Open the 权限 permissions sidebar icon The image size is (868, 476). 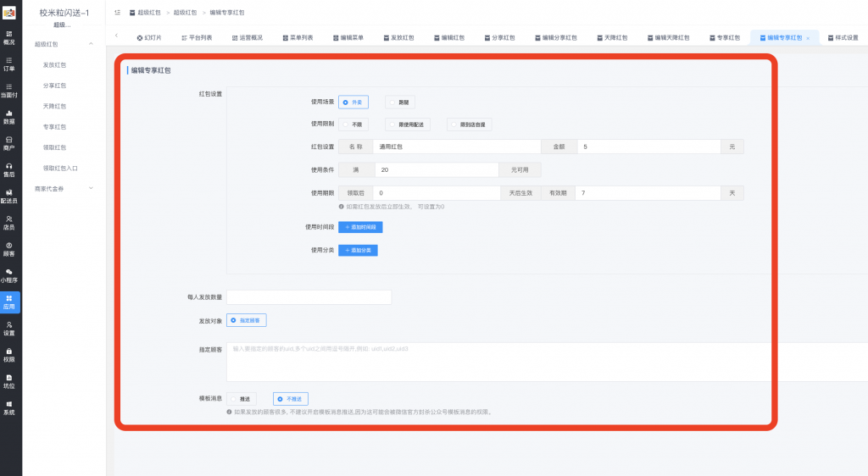coord(8,356)
